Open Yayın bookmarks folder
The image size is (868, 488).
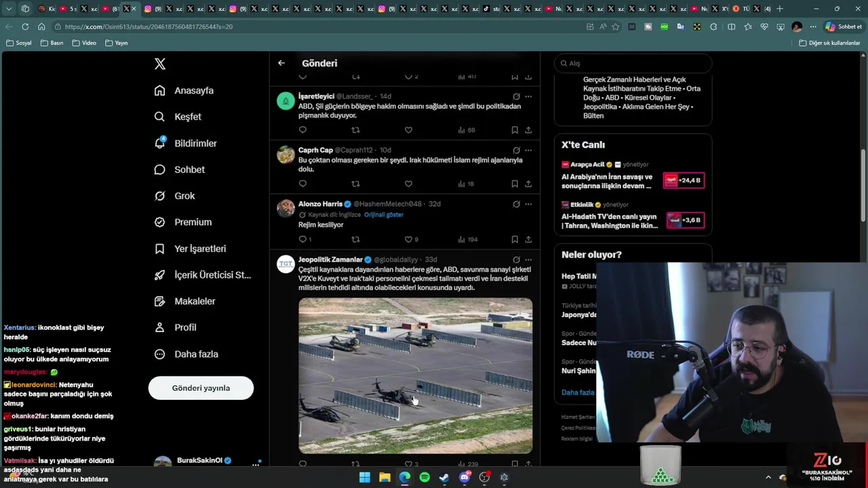pos(117,43)
